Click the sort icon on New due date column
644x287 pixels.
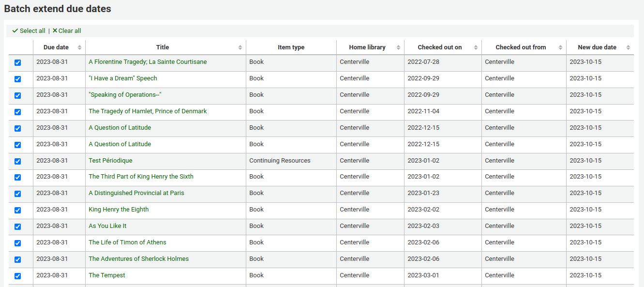point(628,47)
